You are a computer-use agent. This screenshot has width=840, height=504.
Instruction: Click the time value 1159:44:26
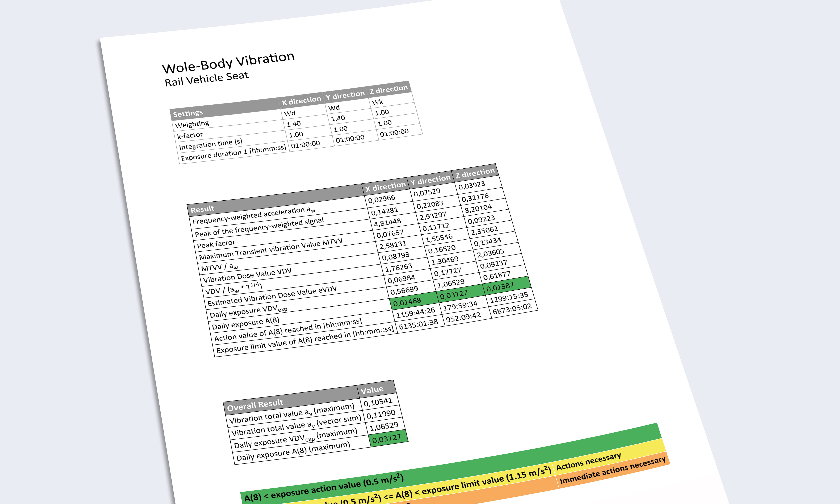(x=415, y=312)
